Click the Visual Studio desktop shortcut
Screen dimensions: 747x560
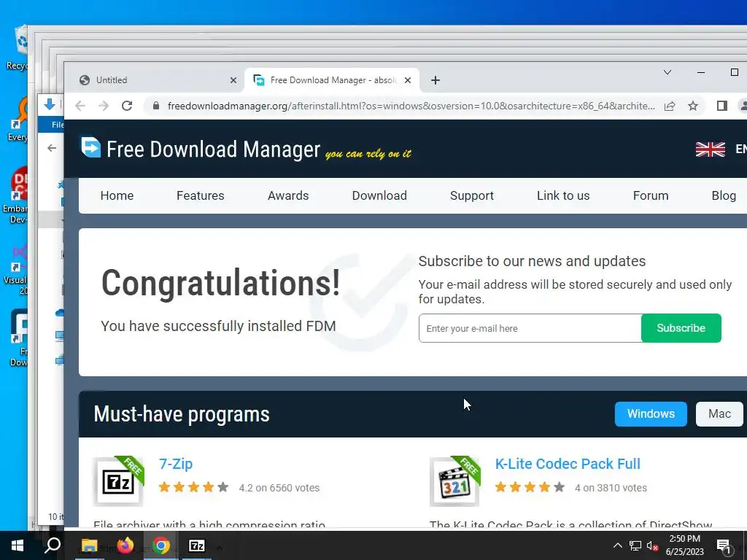click(17, 270)
